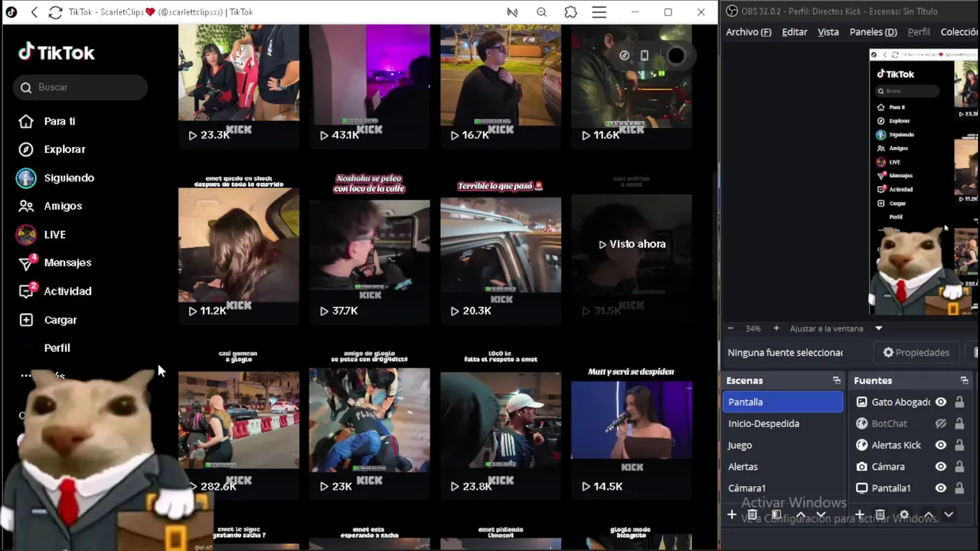Open the hamburger menu in TikTok window

(599, 12)
